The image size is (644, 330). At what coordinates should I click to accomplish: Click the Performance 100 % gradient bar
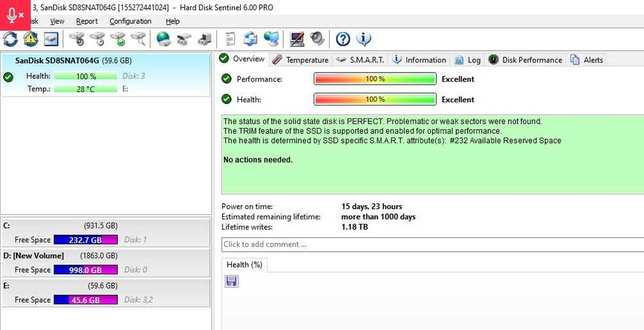point(375,79)
